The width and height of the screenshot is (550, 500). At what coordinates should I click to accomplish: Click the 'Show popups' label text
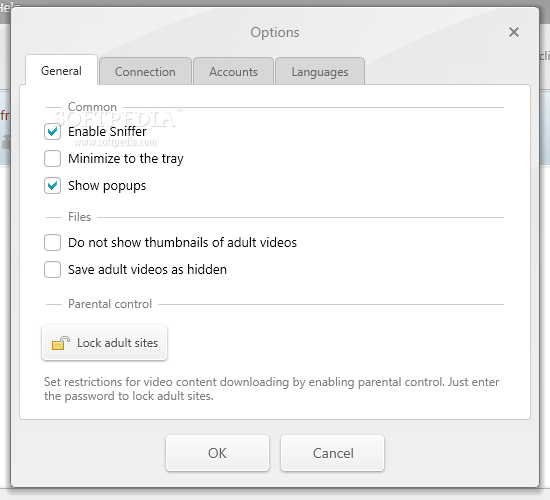click(107, 186)
